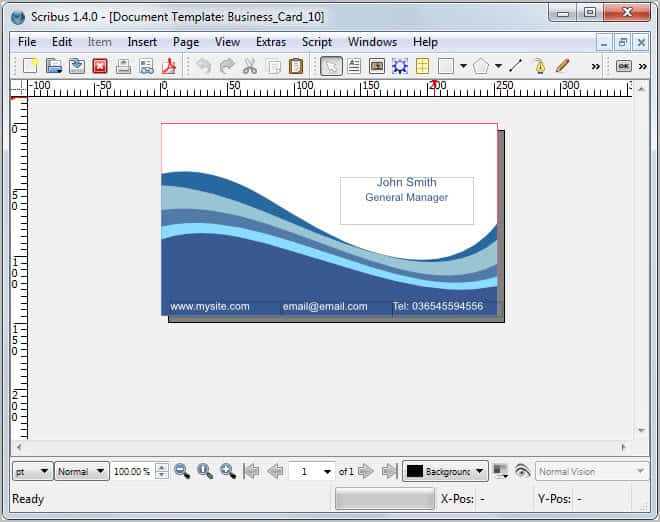660x522 pixels.
Task: Click the black Background layer color swatch
Action: pos(415,471)
